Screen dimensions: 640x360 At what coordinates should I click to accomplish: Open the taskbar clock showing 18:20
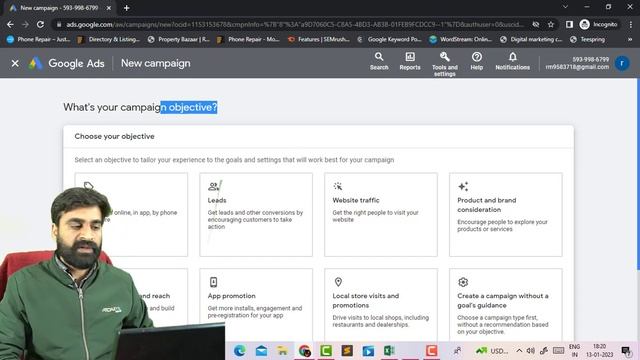(x=599, y=351)
